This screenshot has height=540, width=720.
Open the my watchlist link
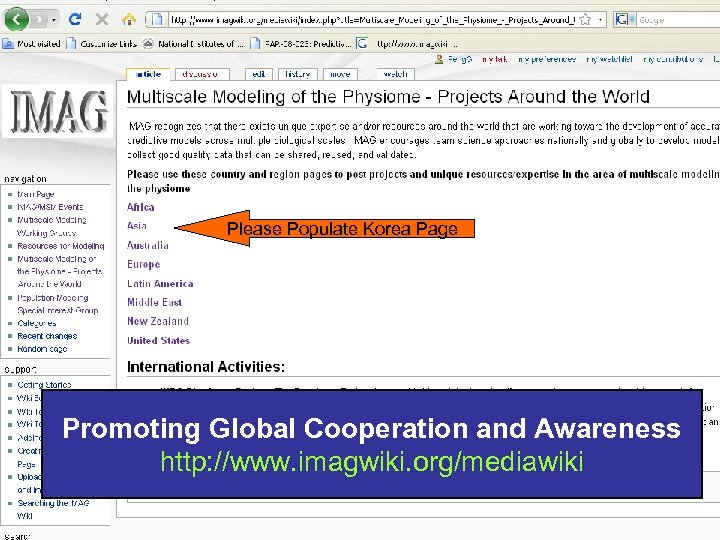[609, 59]
